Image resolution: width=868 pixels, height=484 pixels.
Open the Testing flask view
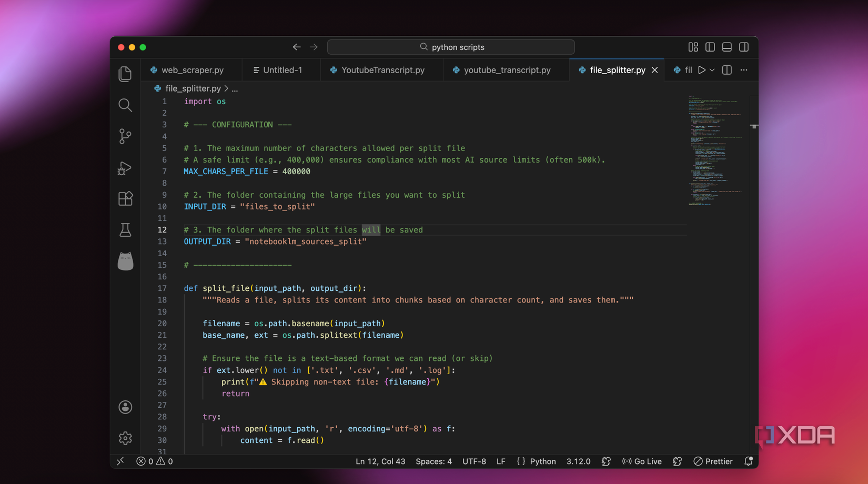click(125, 230)
